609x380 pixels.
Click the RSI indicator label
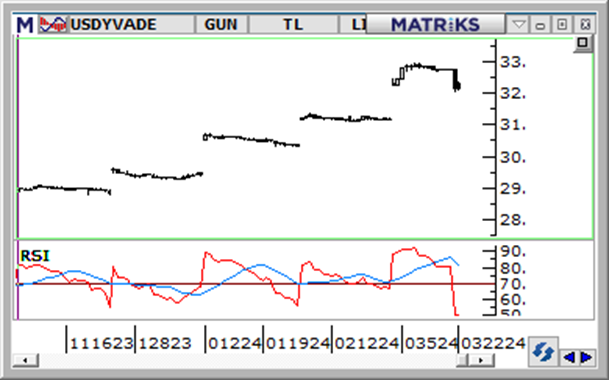click(x=35, y=256)
